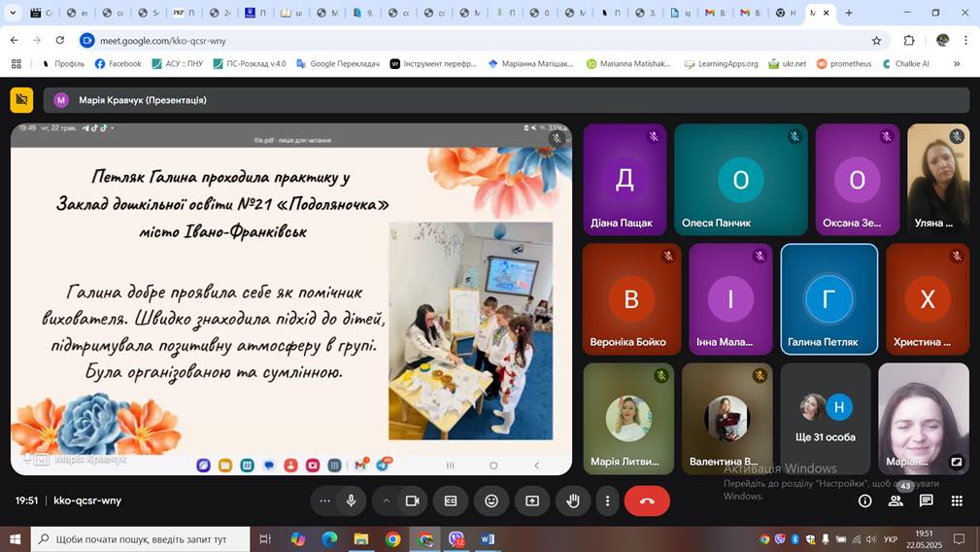
Task: Open the Facebook bookmark
Action: (x=118, y=64)
